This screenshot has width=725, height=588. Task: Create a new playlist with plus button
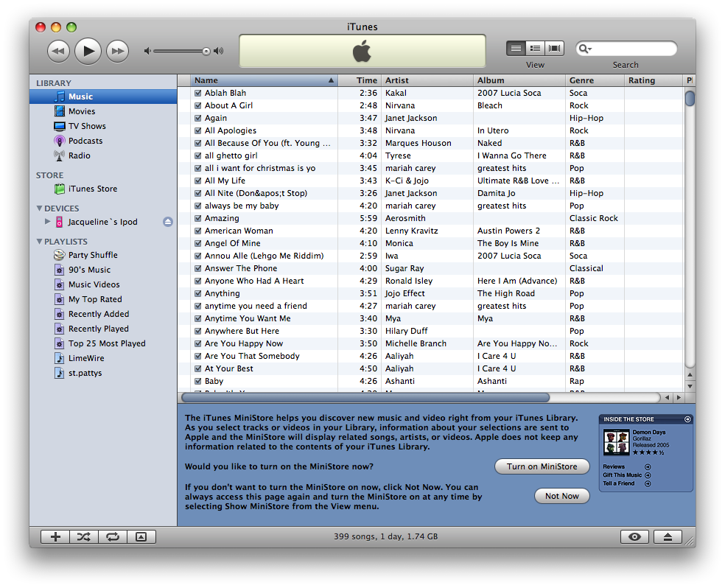pos(55,536)
